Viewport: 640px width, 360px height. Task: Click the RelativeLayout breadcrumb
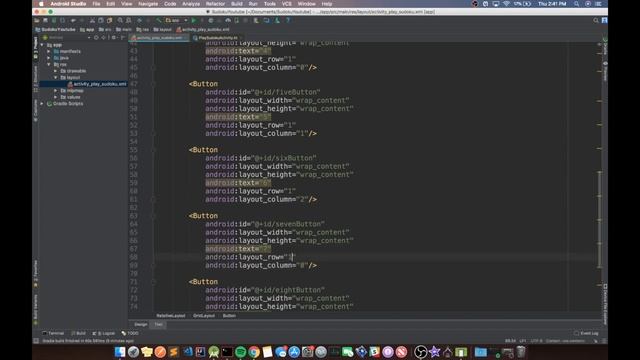(x=171, y=316)
